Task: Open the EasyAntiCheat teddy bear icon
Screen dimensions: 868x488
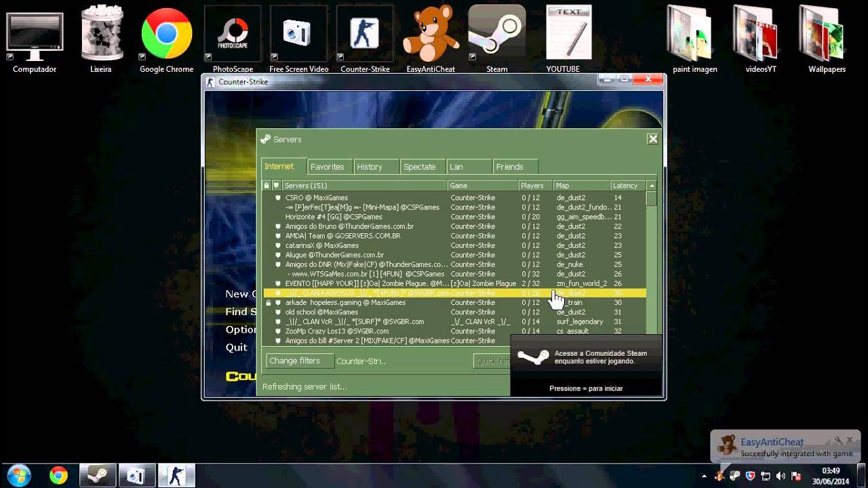Action: (431, 39)
